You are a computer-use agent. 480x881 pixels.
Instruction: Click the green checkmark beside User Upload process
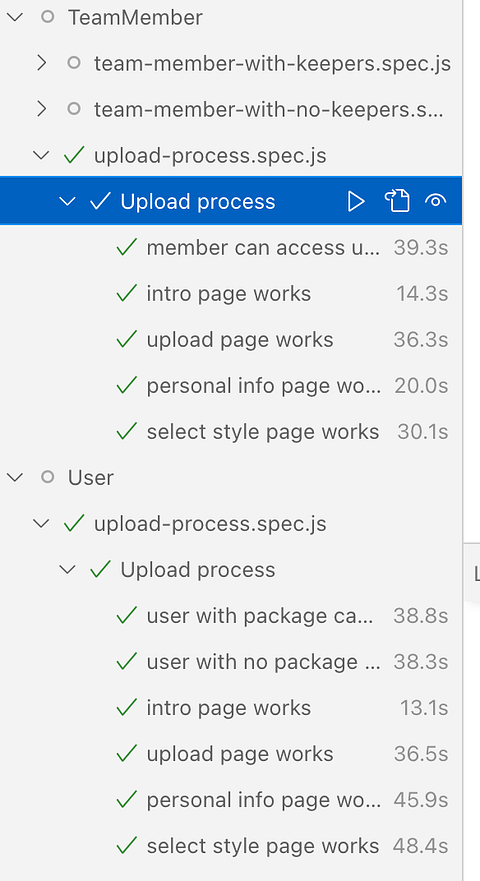point(100,569)
